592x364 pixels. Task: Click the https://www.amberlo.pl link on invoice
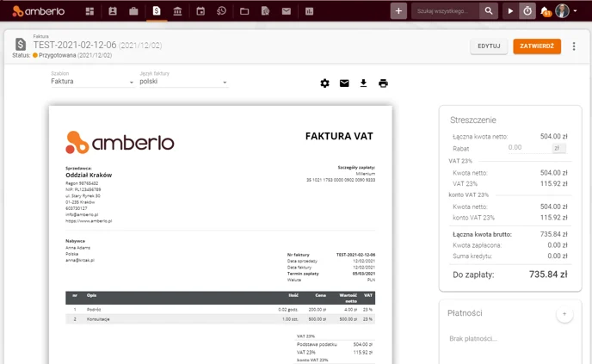(89, 221)
